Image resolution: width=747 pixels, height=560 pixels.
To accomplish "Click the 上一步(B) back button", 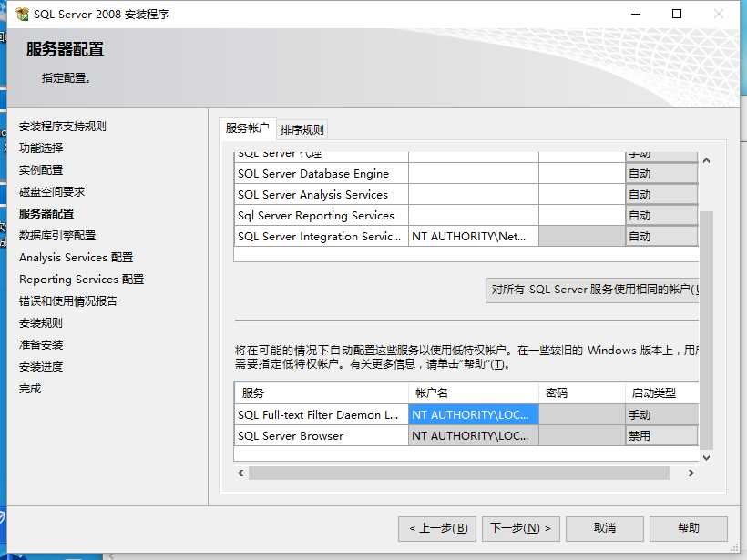I will coord(437,528).
